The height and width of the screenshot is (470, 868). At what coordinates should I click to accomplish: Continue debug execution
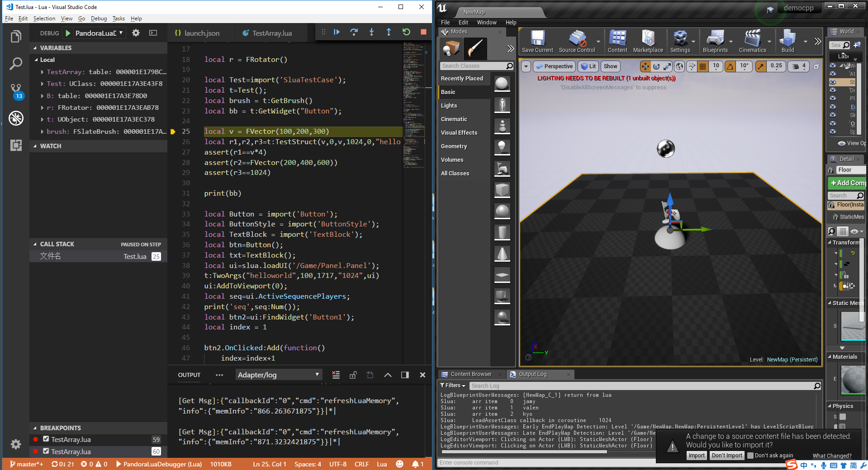coord(337,32)
